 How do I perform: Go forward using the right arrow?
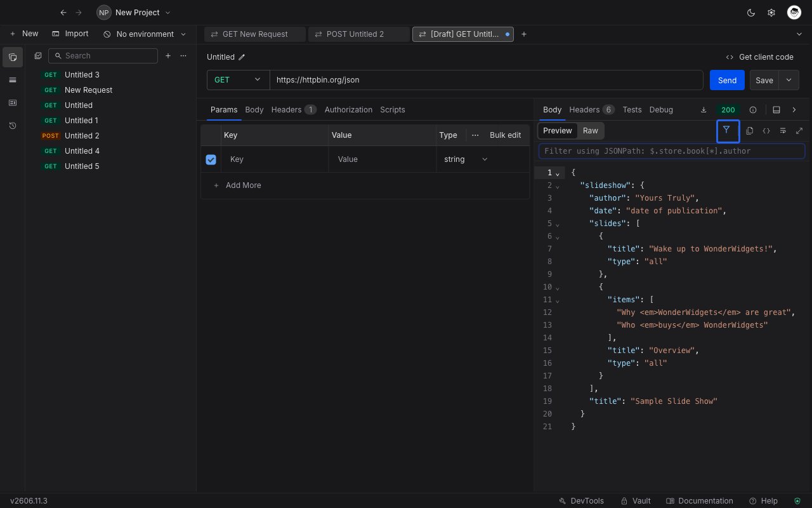[79, 13]
